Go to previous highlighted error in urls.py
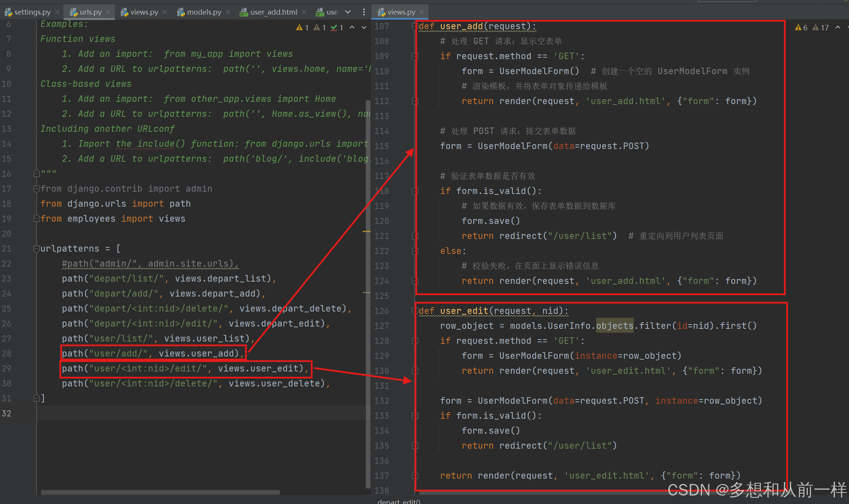This screenshot has height=504, width=849. point(352,28)
